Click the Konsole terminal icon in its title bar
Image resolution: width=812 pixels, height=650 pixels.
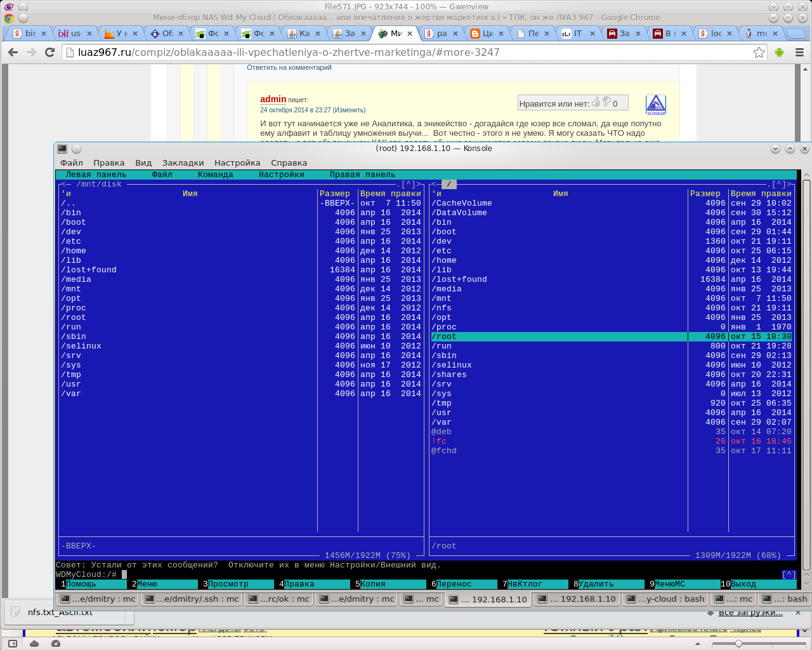click(62, 149)
